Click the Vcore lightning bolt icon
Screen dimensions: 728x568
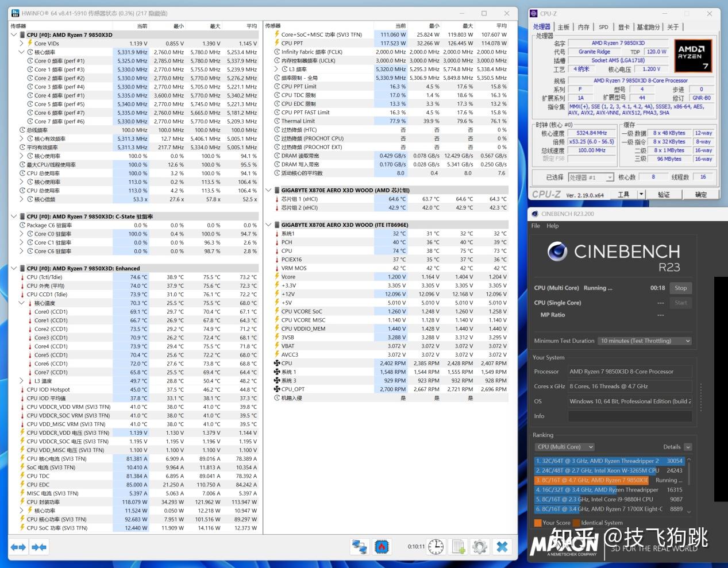coord(277,276)
